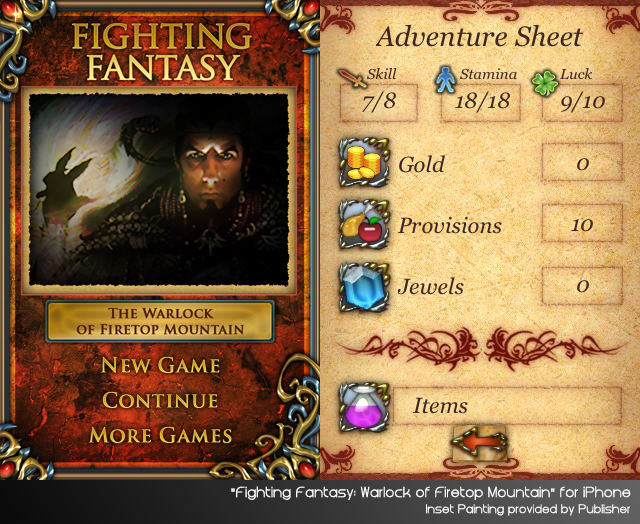The width and height of the screenshot is (640, 524).
Task: Select the Skill 7/8 value box
Action: [x=379, y=102]
